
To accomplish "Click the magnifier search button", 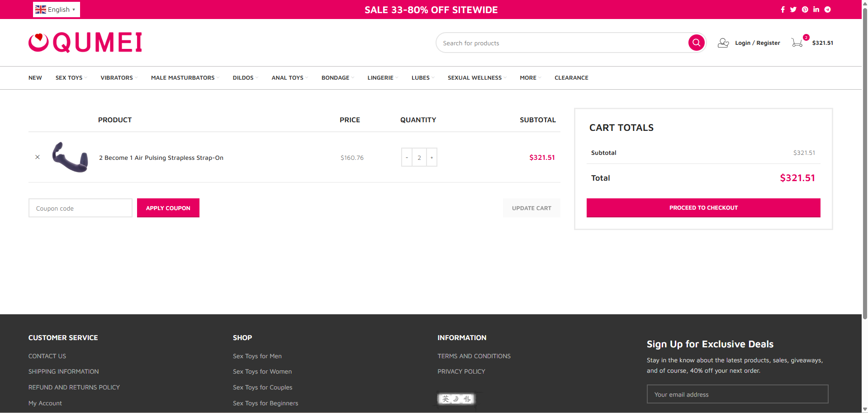I will [696, 43].
